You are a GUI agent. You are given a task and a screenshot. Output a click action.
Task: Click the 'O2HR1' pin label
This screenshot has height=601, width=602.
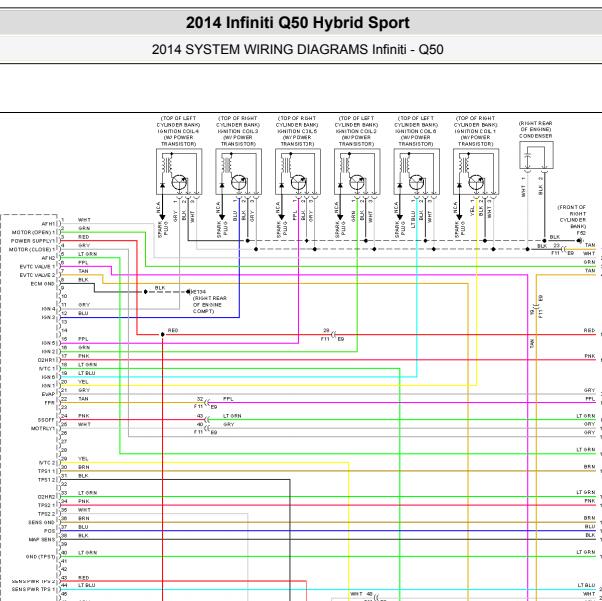coord(46,360)
